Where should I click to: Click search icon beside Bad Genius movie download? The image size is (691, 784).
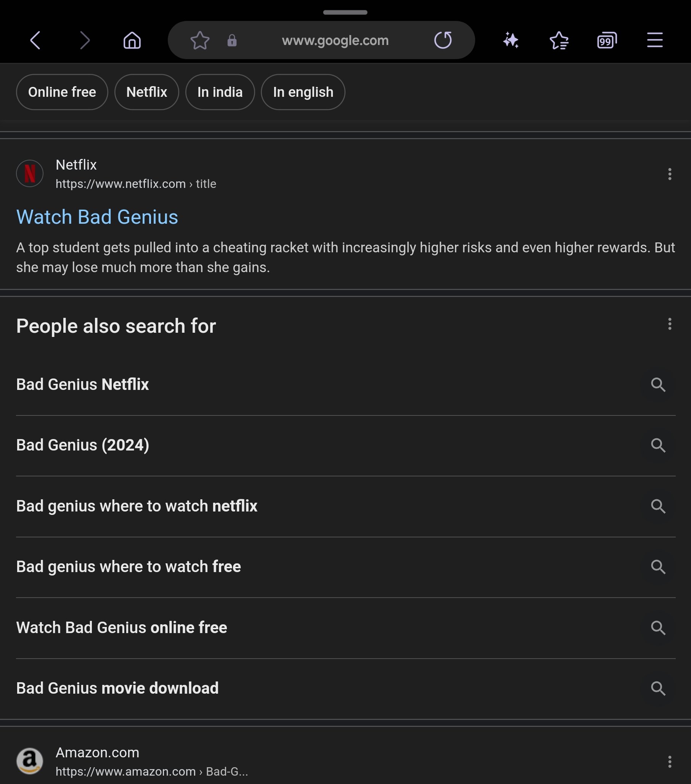click(x=658, y=688)
